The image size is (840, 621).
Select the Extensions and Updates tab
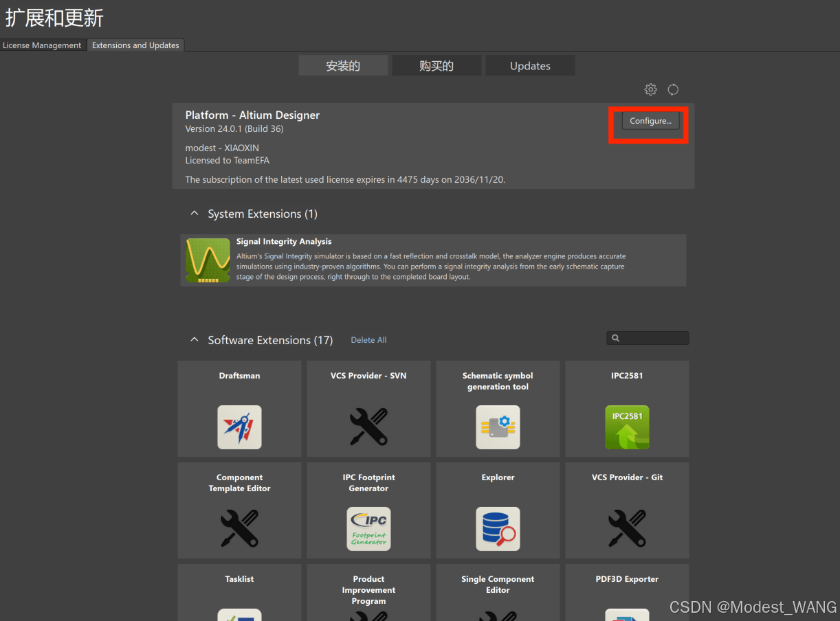(135, 45)
